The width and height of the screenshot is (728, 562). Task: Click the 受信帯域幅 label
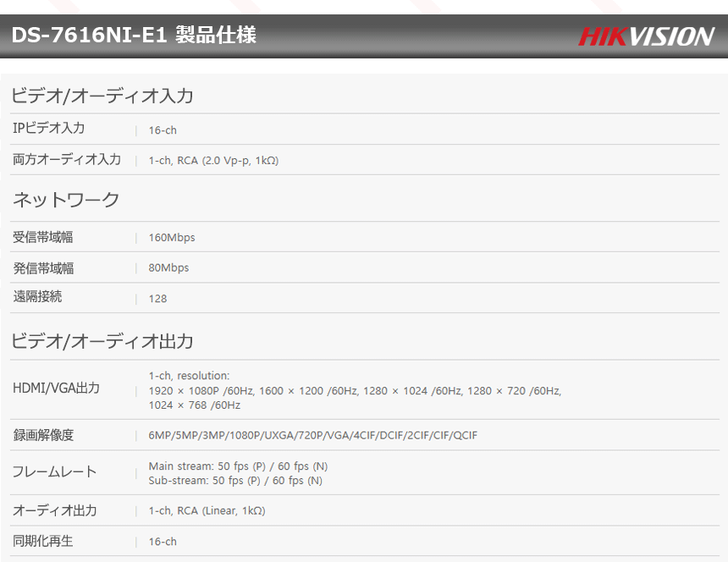tap(43, 237)
